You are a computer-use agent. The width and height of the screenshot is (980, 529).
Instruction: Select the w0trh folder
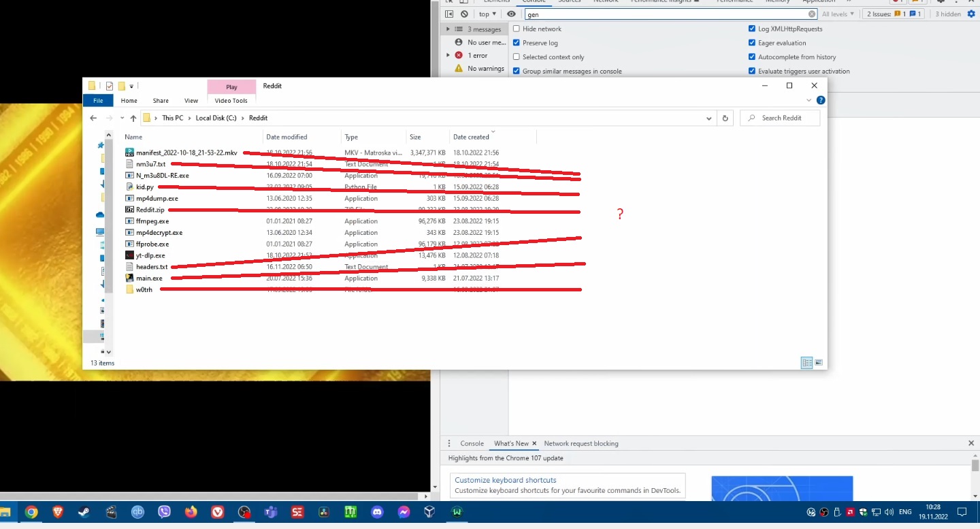tap(144, 289)
